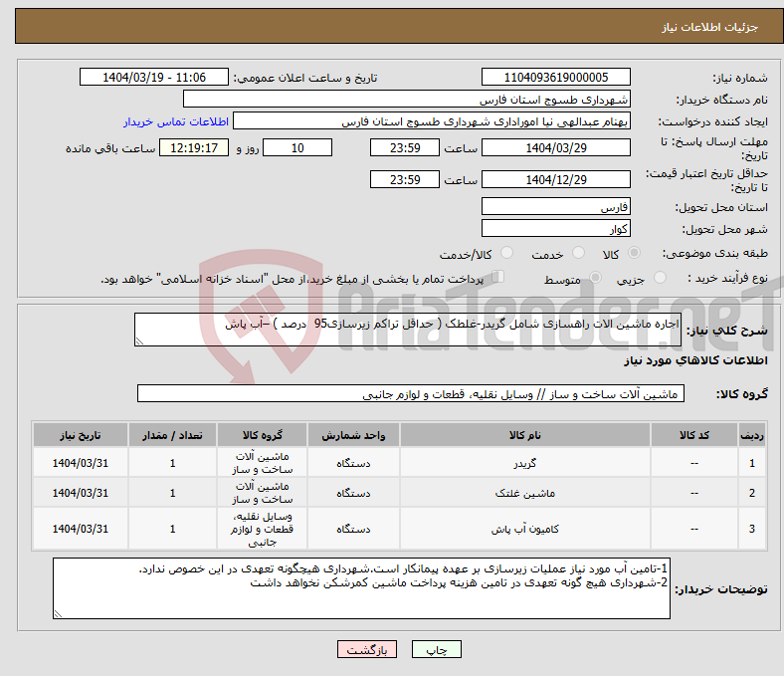
Task: Click the validity hour field next to 1404/12/29
Action: pyautogui.click(x=405, y=179)
